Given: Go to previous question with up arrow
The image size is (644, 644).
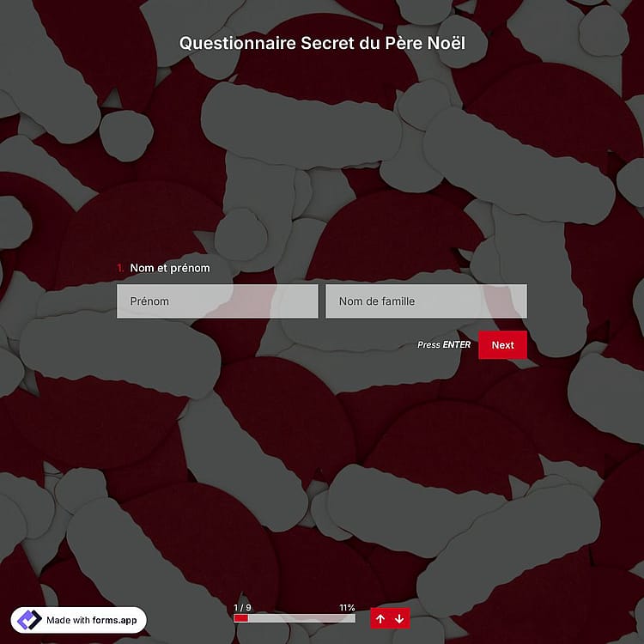Looking at the screenshot, I should 380,618.
